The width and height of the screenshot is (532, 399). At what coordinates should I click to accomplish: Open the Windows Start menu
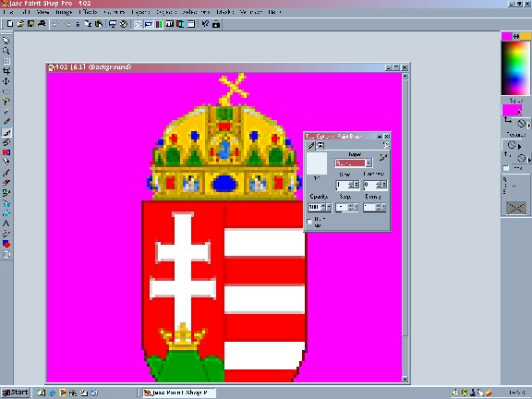pos(16,393)
